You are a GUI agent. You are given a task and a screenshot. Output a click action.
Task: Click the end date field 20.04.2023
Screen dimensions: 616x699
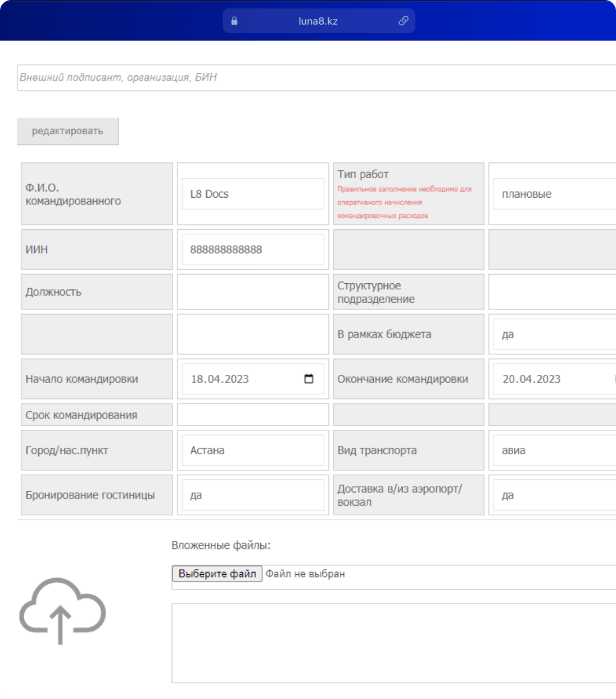tap(551, 379)
